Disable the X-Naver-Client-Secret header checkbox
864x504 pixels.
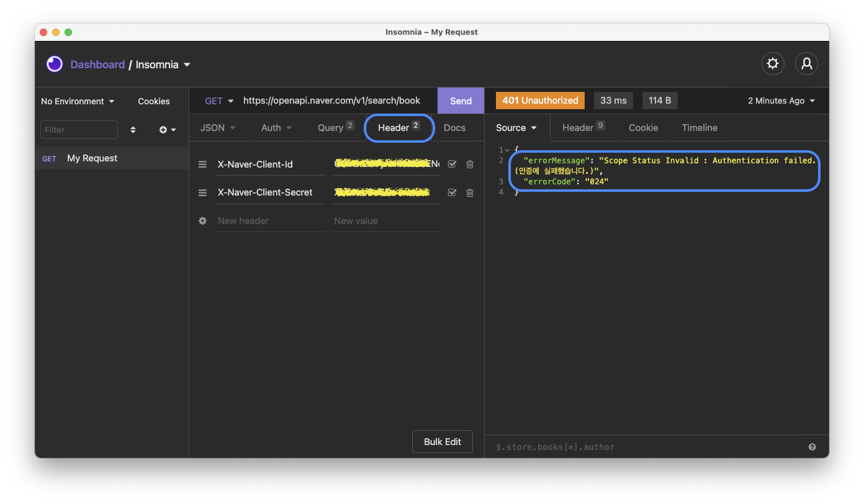click(452, 193)
